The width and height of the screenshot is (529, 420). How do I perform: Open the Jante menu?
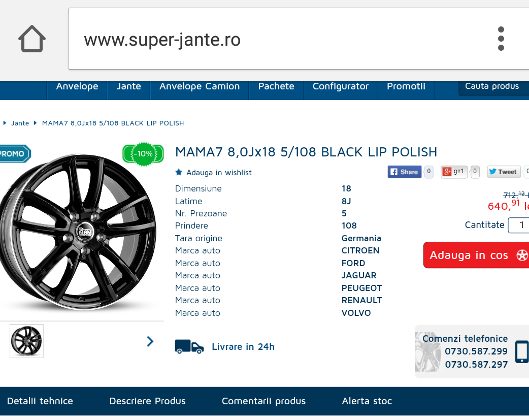coord(128,86)
